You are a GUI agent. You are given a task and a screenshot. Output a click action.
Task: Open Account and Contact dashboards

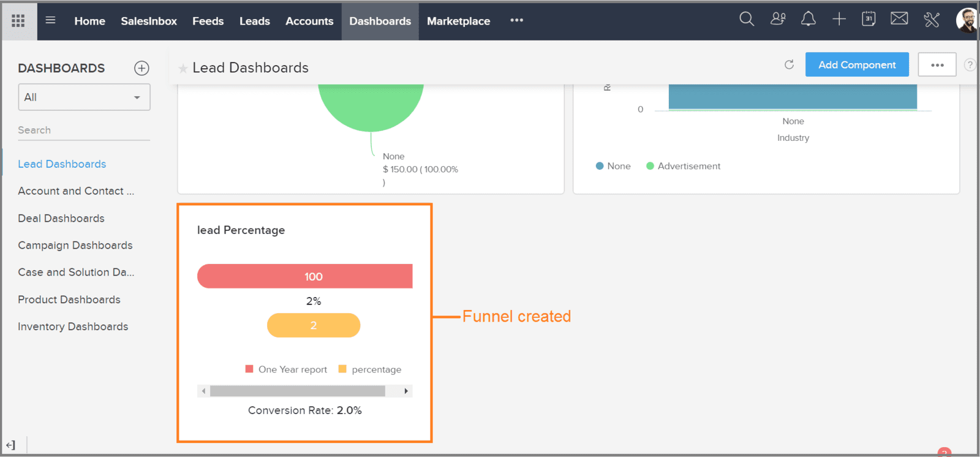(76, 191)
